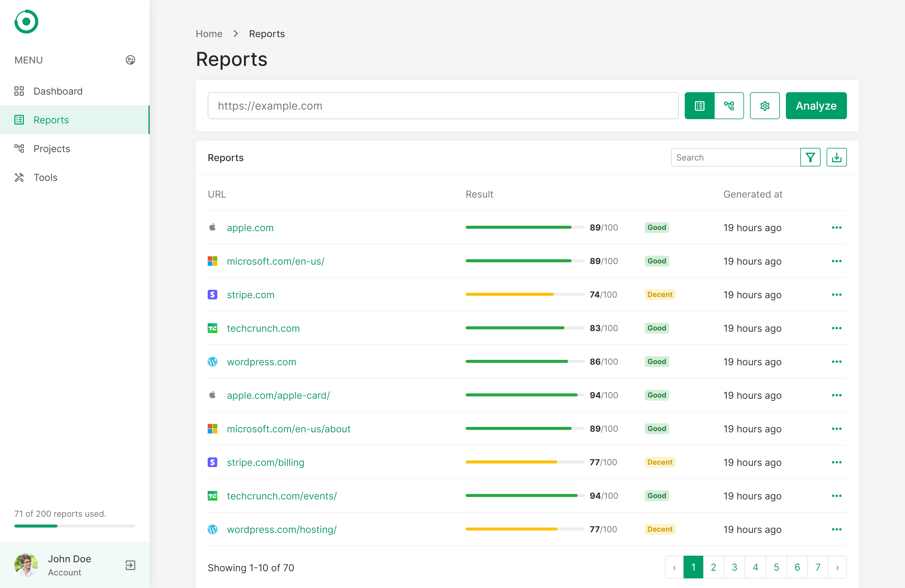Navigate to Home via the breadcrumb
Image resolution: width=905 pixels, height=588 pixels.
[209, 34]
